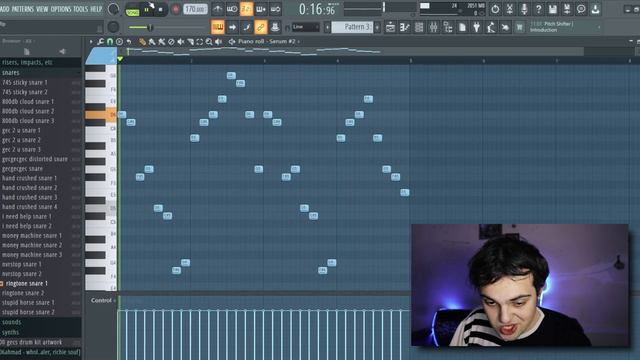Stop playback with the stop button
Screen dimensions: 640x360
(160, 9)
